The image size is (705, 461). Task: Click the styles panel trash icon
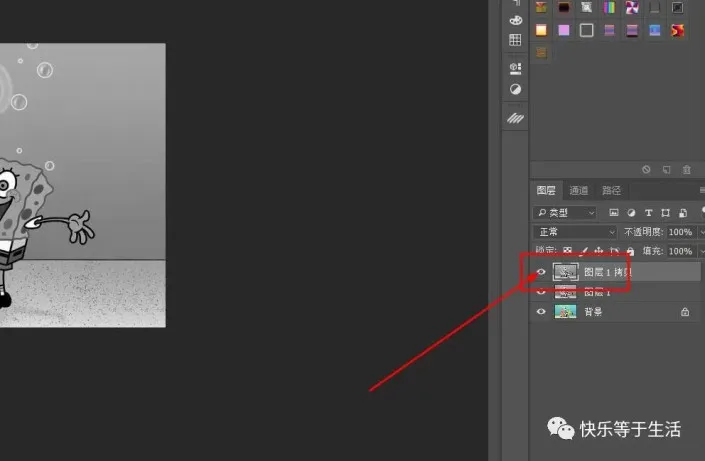[687, 170]
